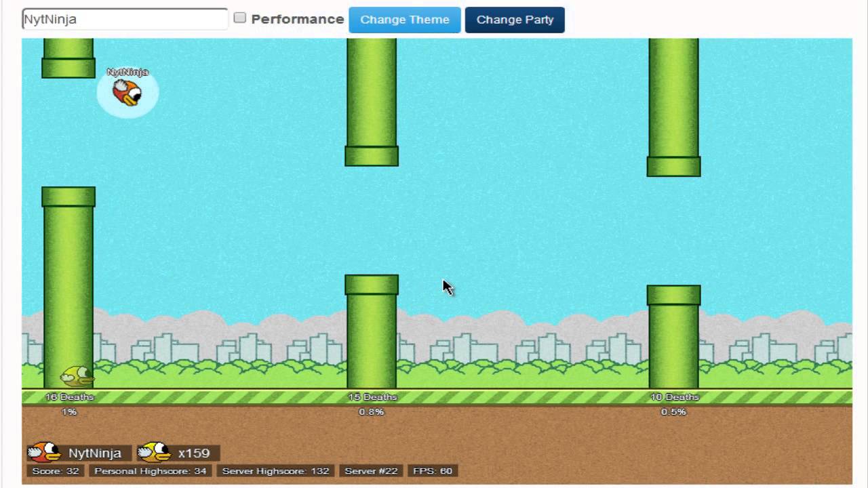Click the red bird icon beside NytNinja label
The height and width of the screenshot is (488, 868).
coord(43,452)
